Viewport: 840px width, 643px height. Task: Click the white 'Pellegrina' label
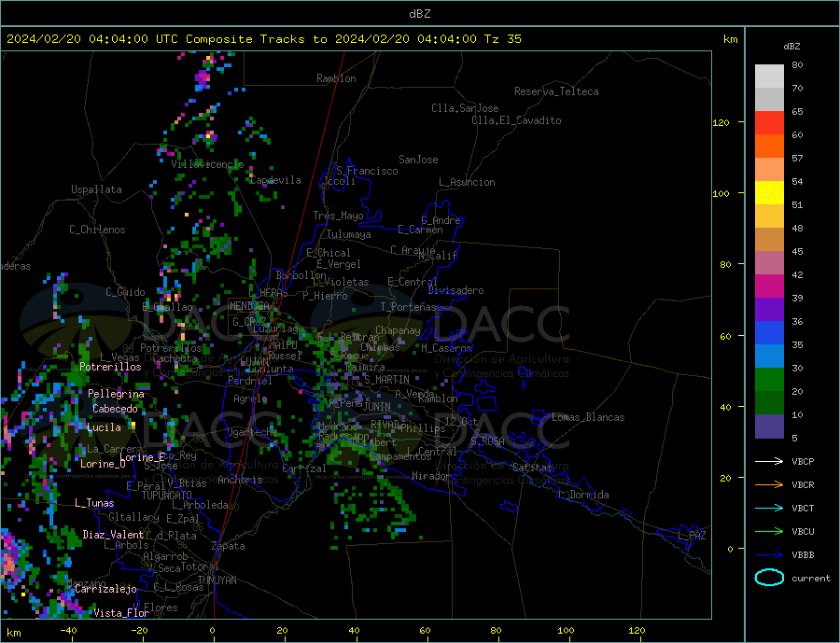[x=117, y=395]
